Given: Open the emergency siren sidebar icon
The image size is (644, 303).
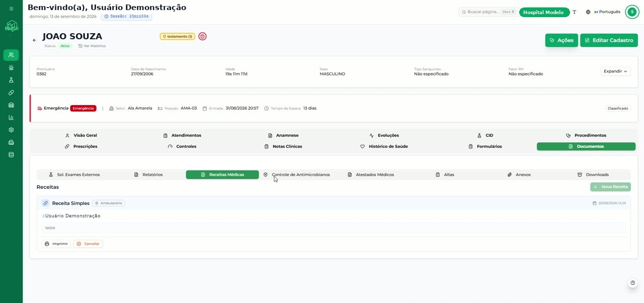Looking at the screenshot, I should [11, 67].
